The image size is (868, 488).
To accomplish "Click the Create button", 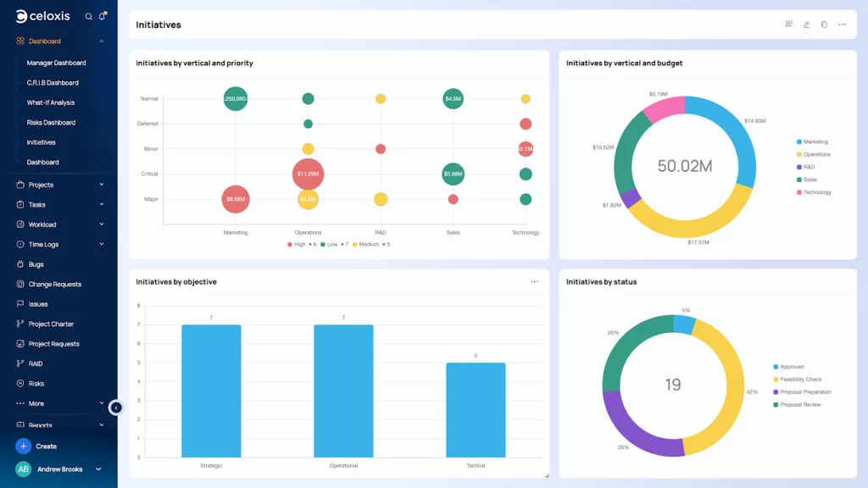I will coord(38,446).
